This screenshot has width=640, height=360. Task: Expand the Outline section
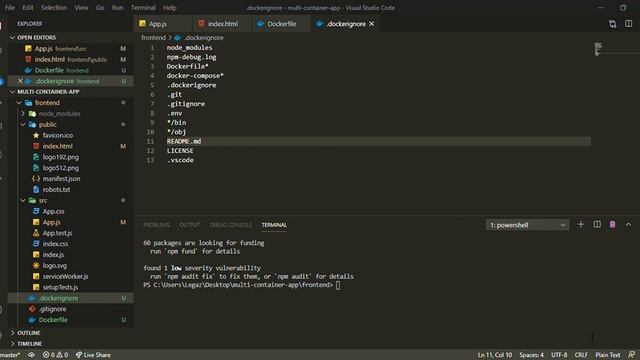pos(13,333)
